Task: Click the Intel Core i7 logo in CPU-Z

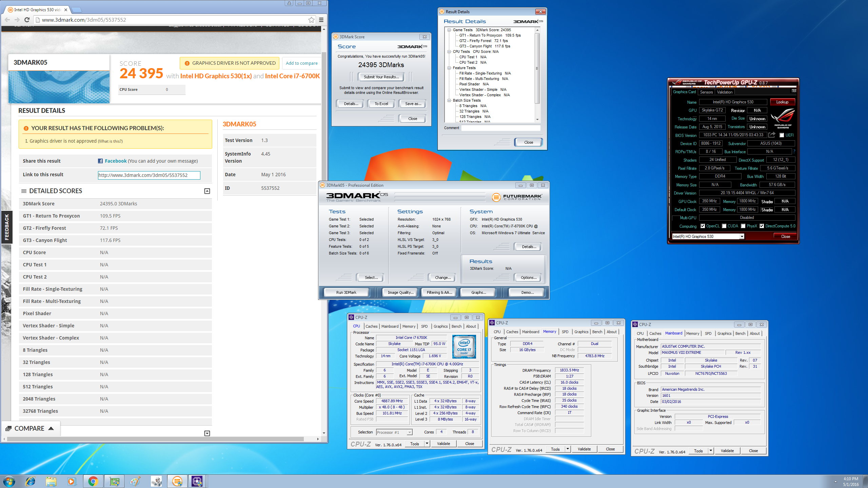Action: click(x=464, y=347)
